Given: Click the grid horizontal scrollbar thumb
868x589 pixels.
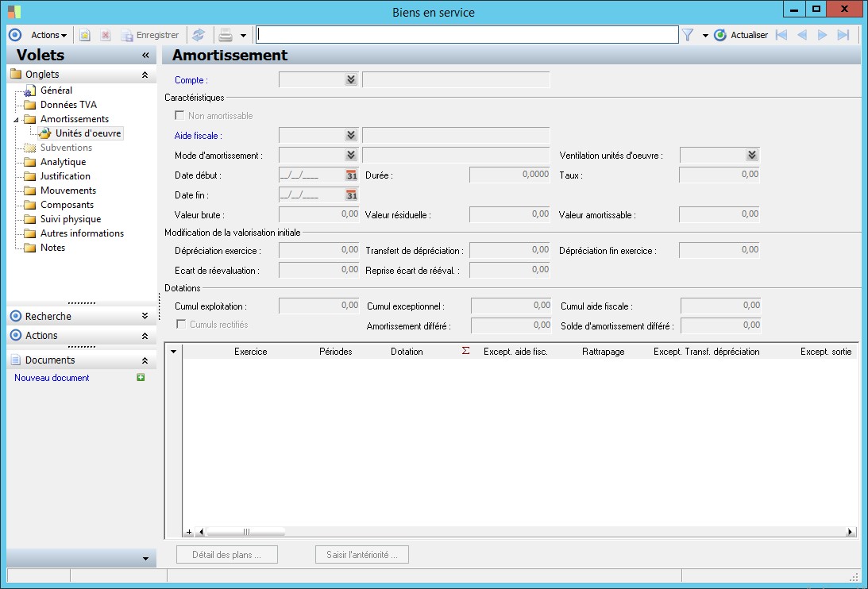Looking at the screenshot, I should 245,532.
